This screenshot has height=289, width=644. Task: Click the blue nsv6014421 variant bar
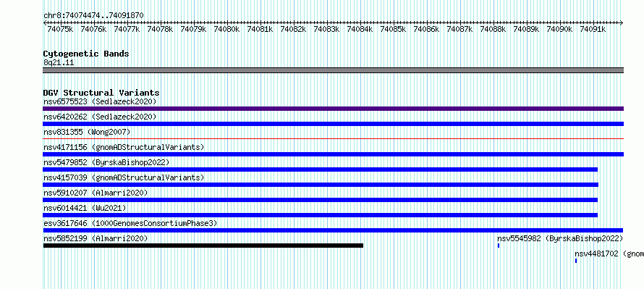point(320,215)
